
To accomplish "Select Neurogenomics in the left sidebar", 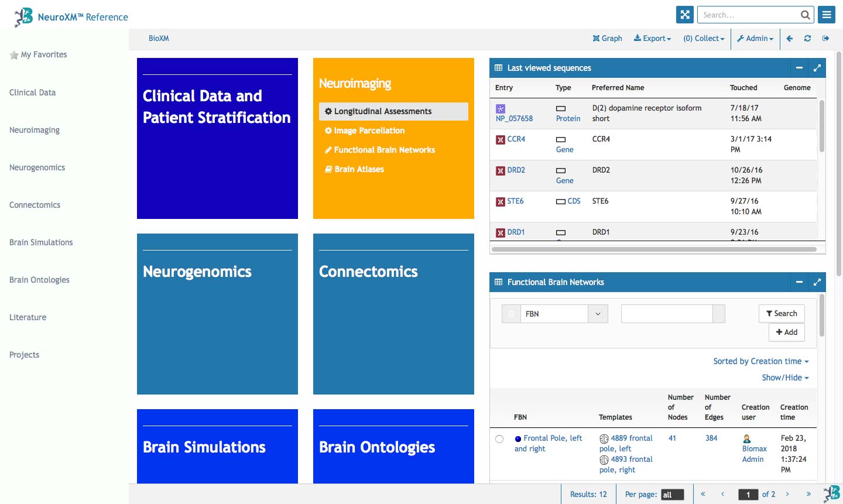I will point(37,167).
